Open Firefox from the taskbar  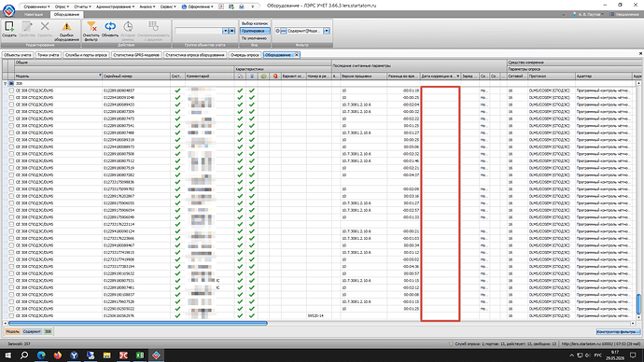pyautogui.click(x=58, y=355)
